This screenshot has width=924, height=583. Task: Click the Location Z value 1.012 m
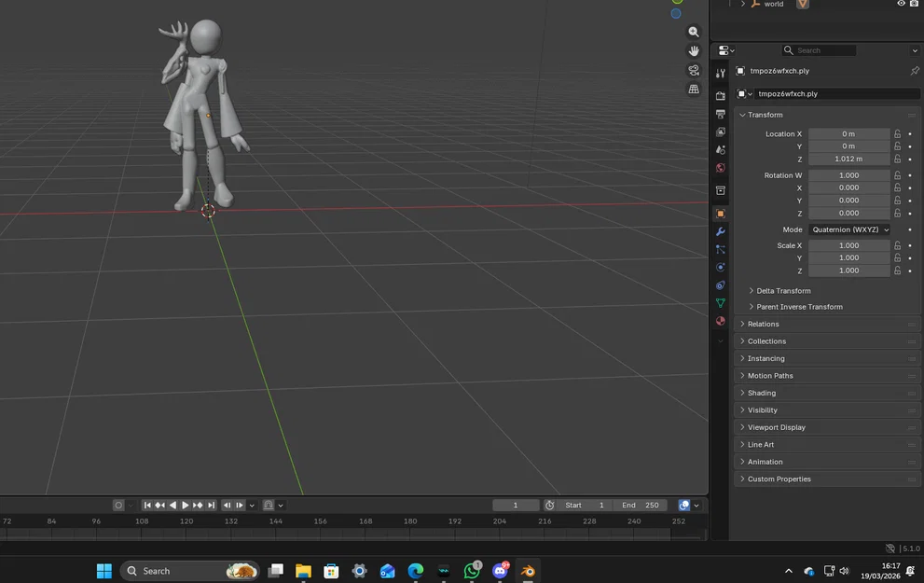848,160
